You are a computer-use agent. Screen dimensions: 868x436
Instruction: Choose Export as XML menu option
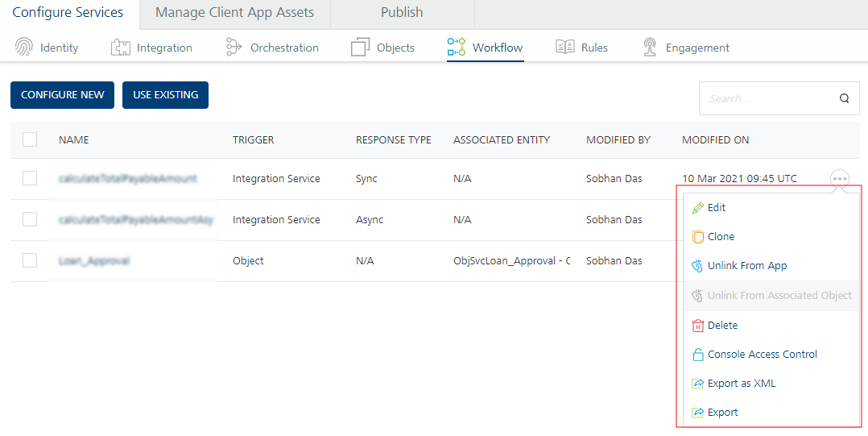tap(741, 384)
